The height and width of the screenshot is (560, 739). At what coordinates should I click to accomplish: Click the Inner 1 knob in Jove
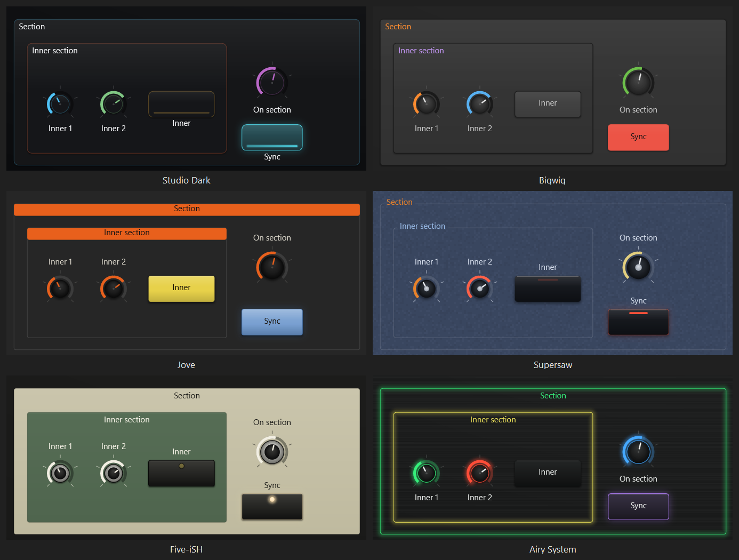(60, 289)
